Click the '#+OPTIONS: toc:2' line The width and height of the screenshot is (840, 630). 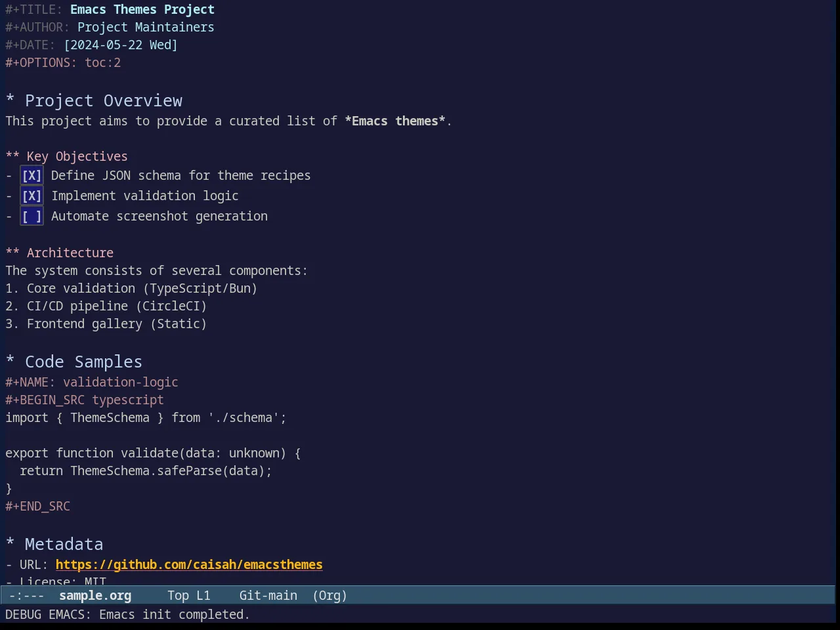coord(63,62)
